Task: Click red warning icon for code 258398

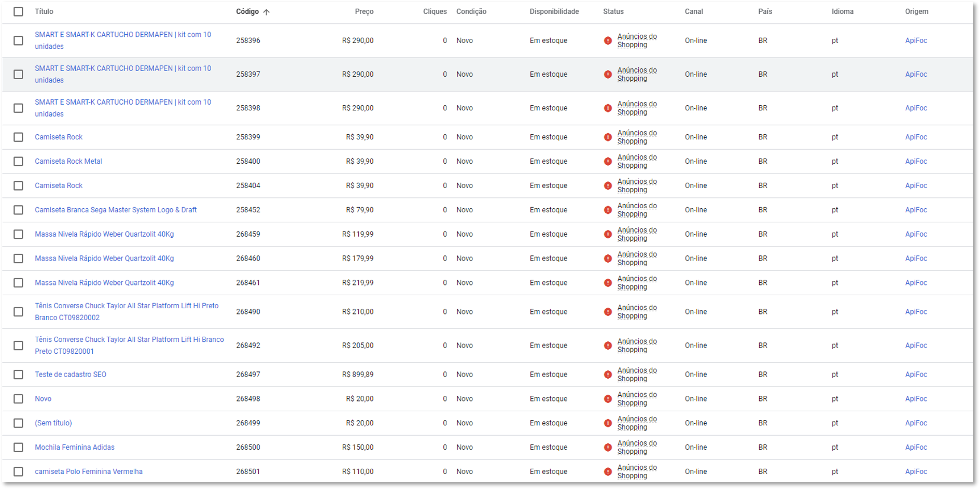Action: tap(608, 108)
